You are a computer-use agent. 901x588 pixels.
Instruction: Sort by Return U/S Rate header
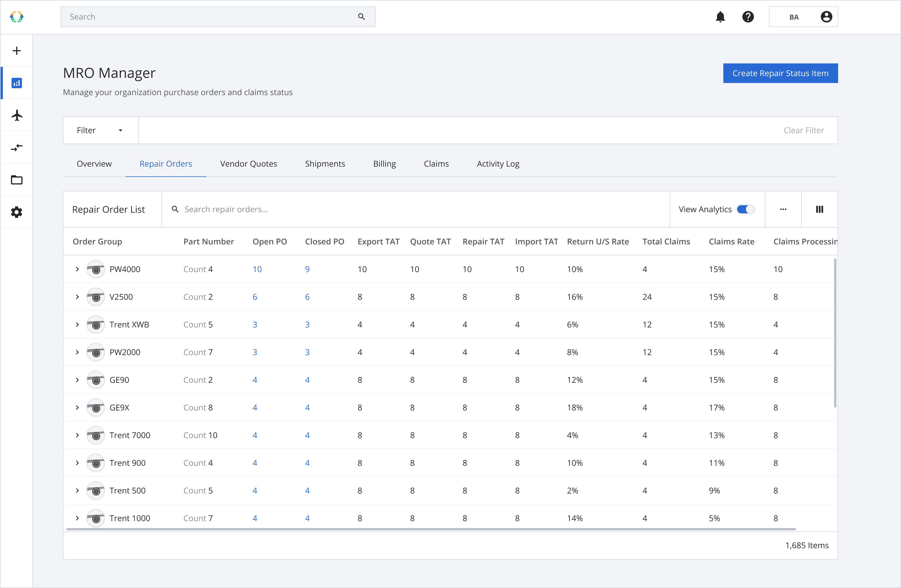(x=598, y=242)
